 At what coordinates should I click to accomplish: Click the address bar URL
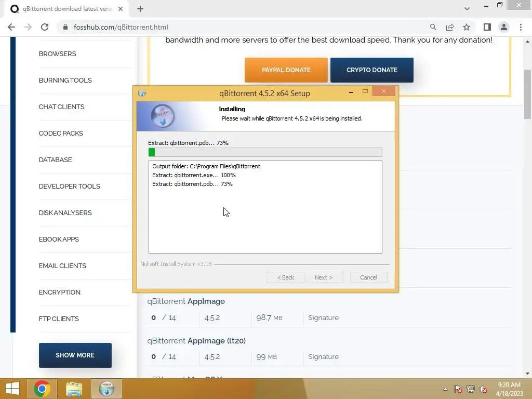click(121, 27)
